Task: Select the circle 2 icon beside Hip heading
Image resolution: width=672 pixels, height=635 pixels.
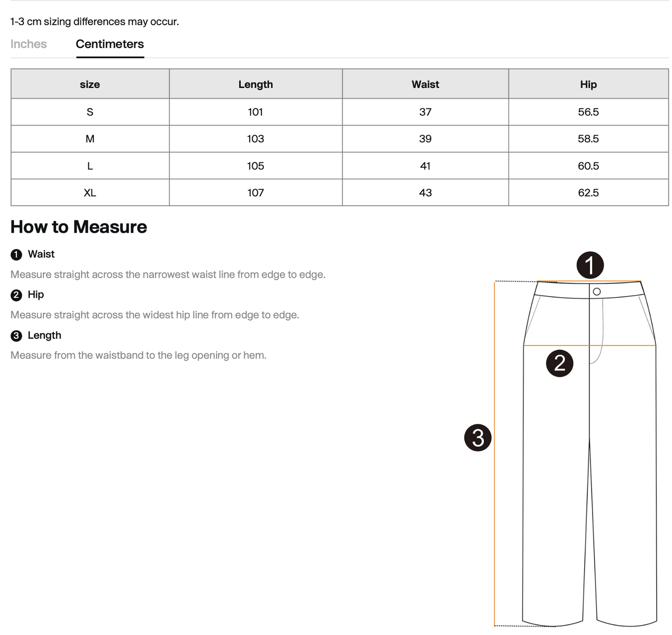Action: click(x=17, y=295)
